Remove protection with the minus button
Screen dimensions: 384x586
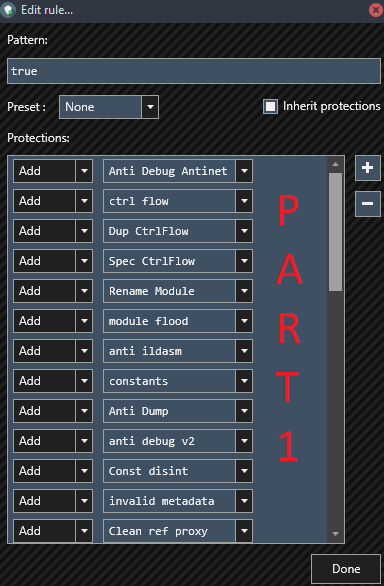[368, 203]
